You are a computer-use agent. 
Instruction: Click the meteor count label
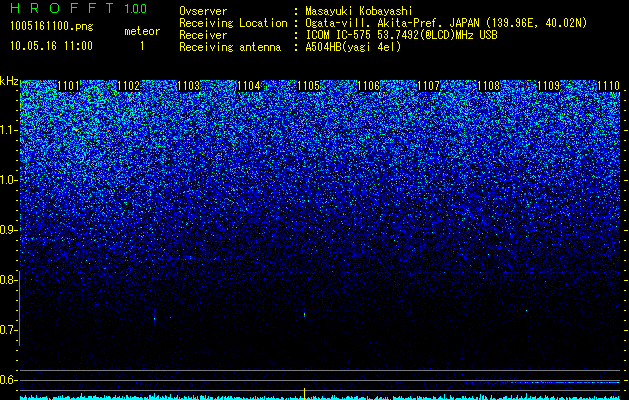[x=142, y=31]
